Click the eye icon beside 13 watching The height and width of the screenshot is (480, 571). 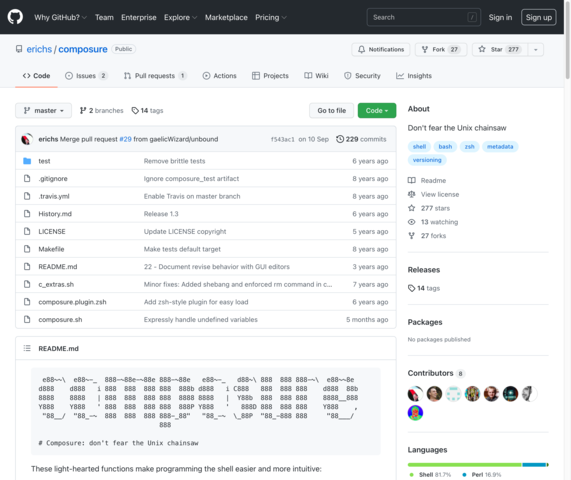click(411, 222)
